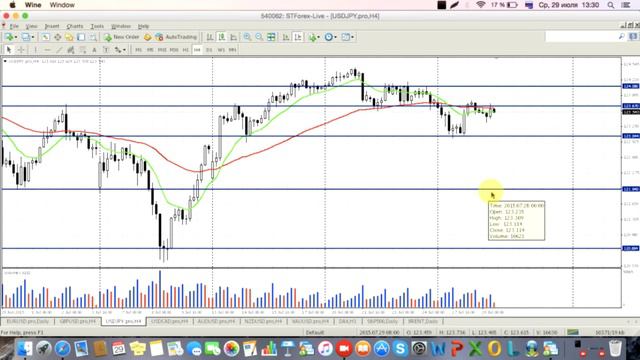Open the macOS Window menu
The height and width of the screenshot is (360, 640).
click(x=62, y=5)
